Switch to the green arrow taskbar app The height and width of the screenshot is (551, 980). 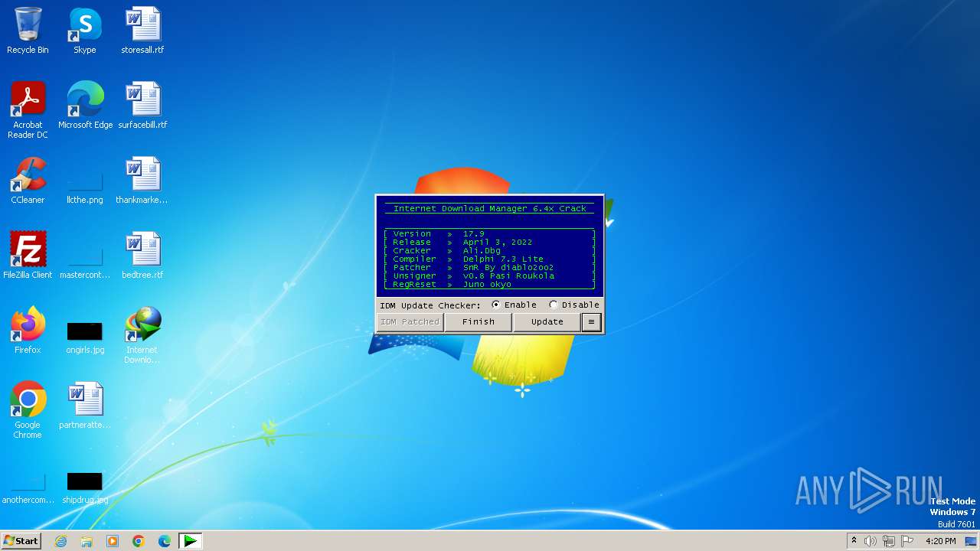click(190, 541)
